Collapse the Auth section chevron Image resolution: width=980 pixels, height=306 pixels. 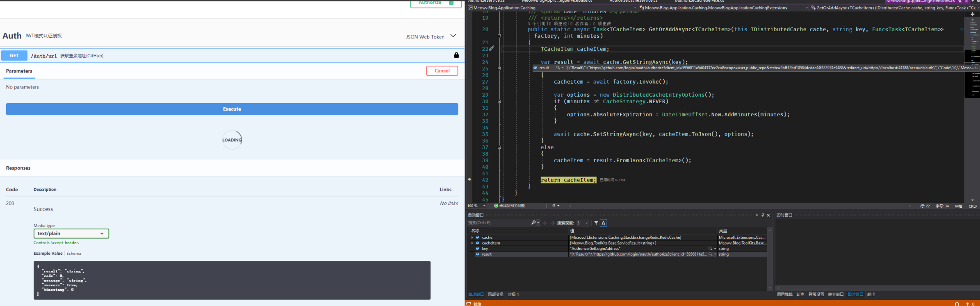[x=453, y=36]
